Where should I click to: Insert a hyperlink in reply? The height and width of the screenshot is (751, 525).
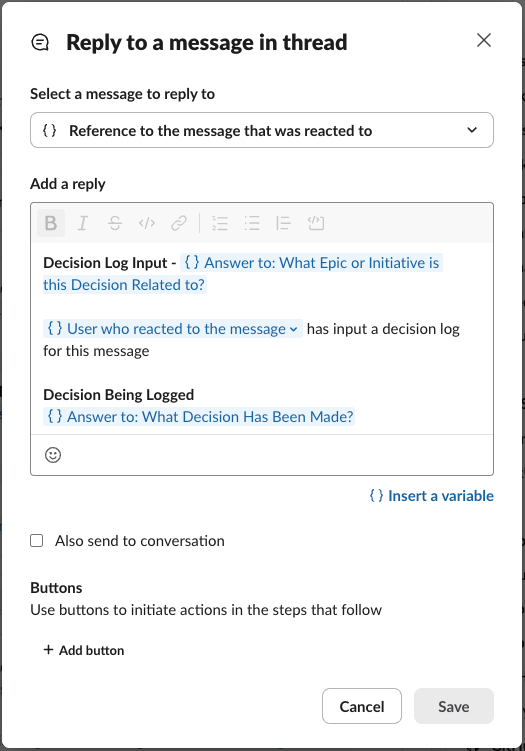click(179, 223)
